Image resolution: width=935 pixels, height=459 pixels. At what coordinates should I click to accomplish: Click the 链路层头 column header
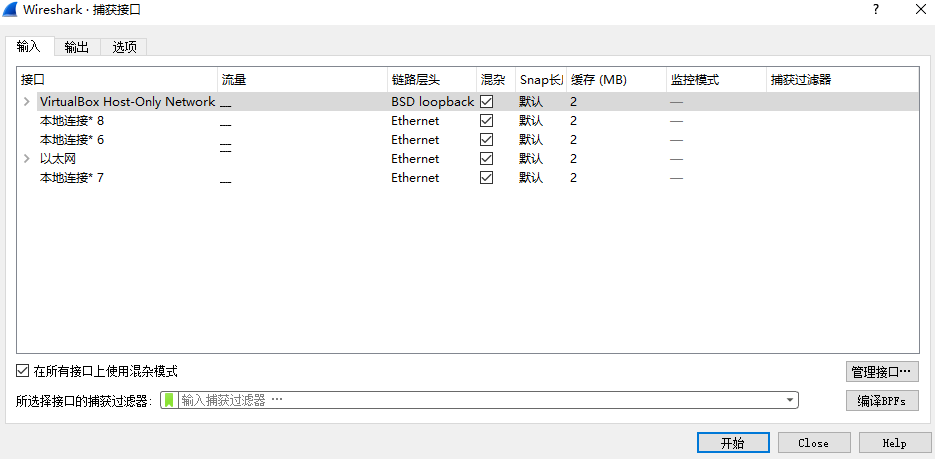tap(432, 80)
